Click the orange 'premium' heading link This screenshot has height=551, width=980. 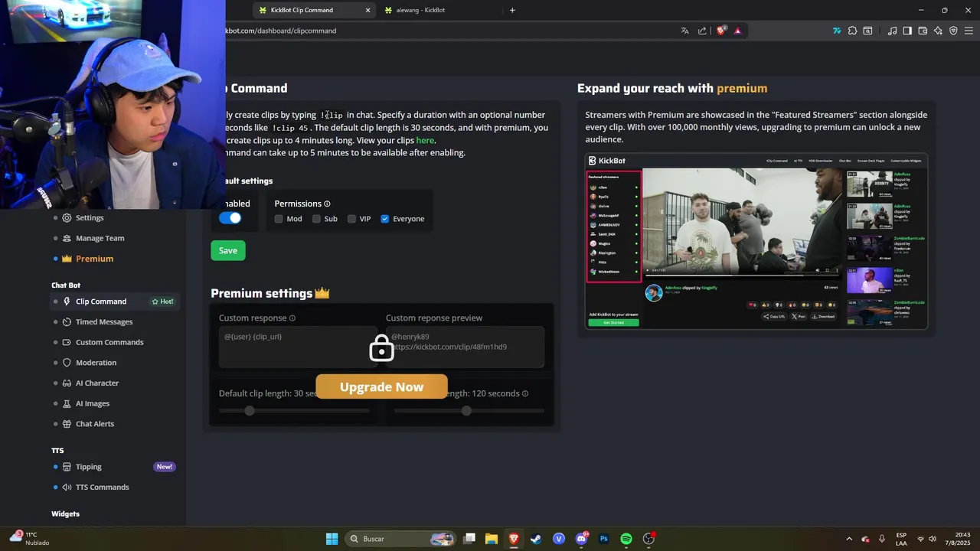point(742,88)
